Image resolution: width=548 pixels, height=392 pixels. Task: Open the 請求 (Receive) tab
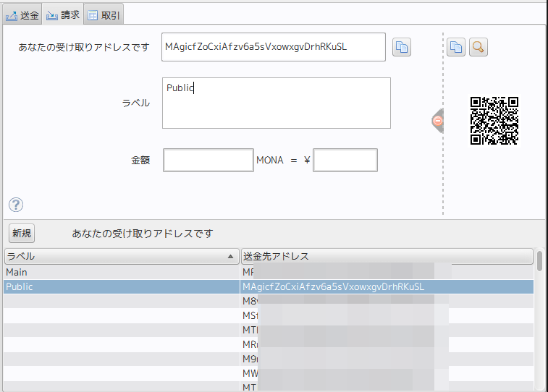[x=63, y=14]
